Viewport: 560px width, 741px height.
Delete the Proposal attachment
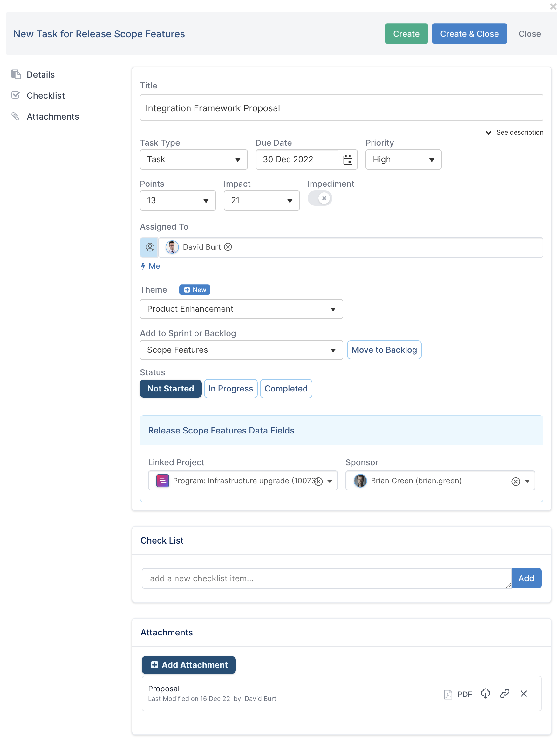click(523, 693)
